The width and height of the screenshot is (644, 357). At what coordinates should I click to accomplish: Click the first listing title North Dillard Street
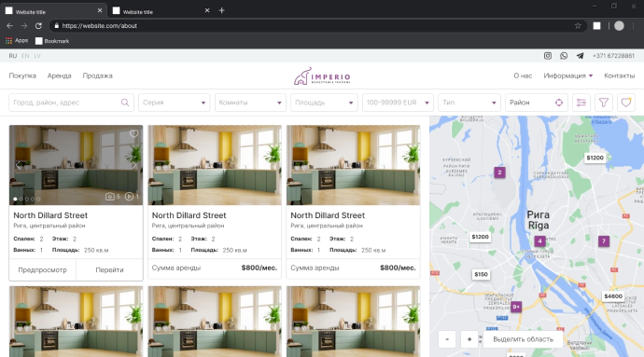pyautogui.click(x=50, y=215)
